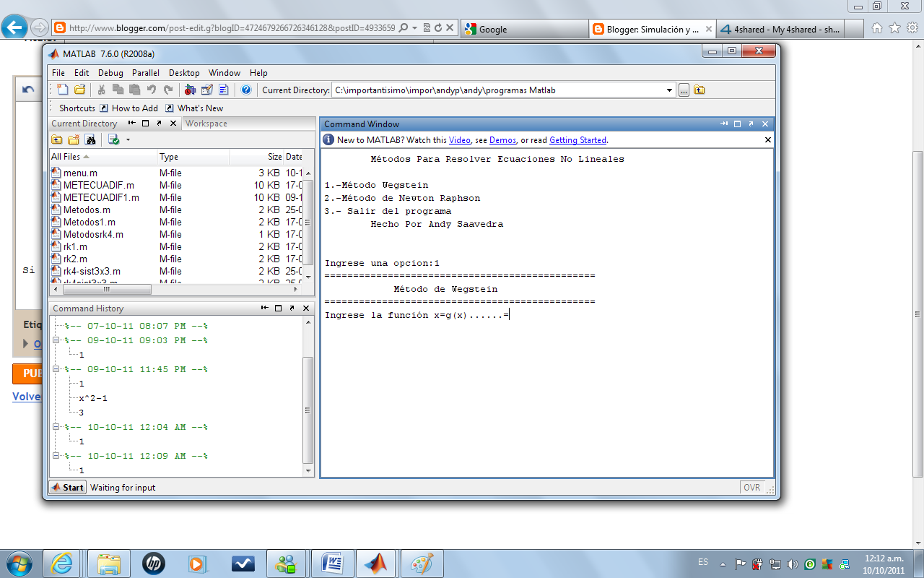The height and width of the screenshot is (578, 924).
Task: Click the New M-file icon in MATLAB toolbar
Action: point(63,90)
